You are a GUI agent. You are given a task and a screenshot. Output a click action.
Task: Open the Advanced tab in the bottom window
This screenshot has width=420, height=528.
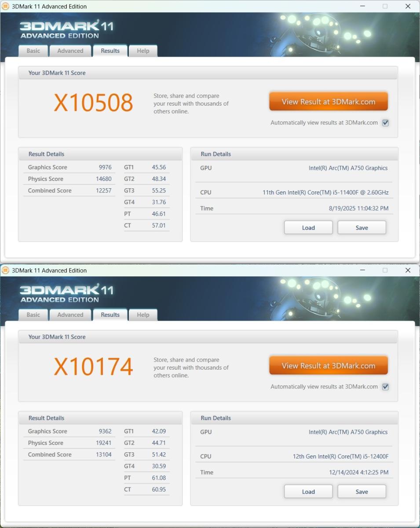coord(70,315)
